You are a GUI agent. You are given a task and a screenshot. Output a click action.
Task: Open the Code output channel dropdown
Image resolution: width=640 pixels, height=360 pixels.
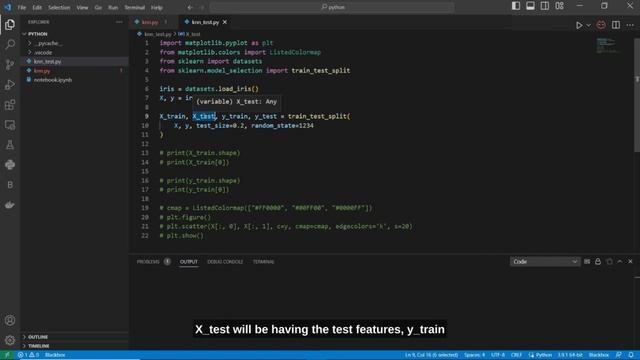click(545, 262)
